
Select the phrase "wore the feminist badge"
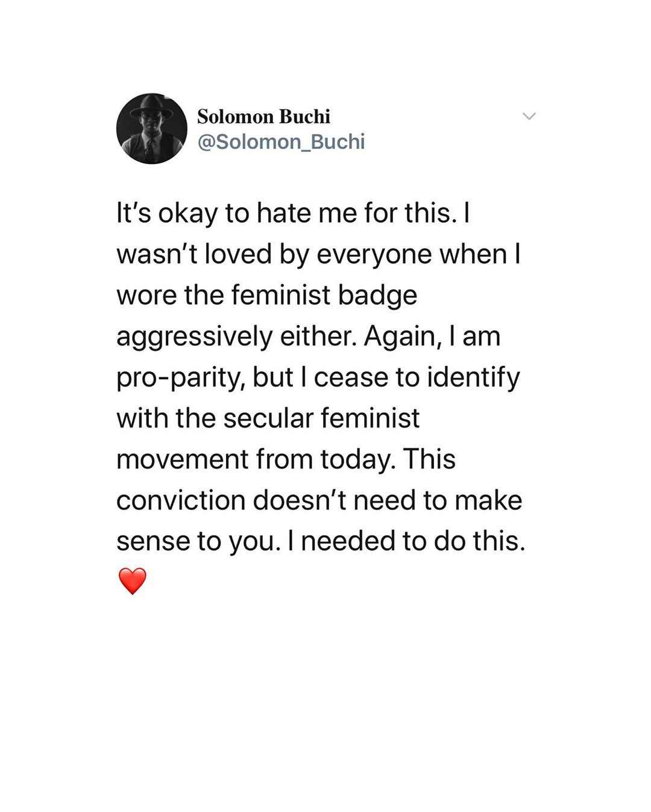pyautogui.click(x=266, y=295)
